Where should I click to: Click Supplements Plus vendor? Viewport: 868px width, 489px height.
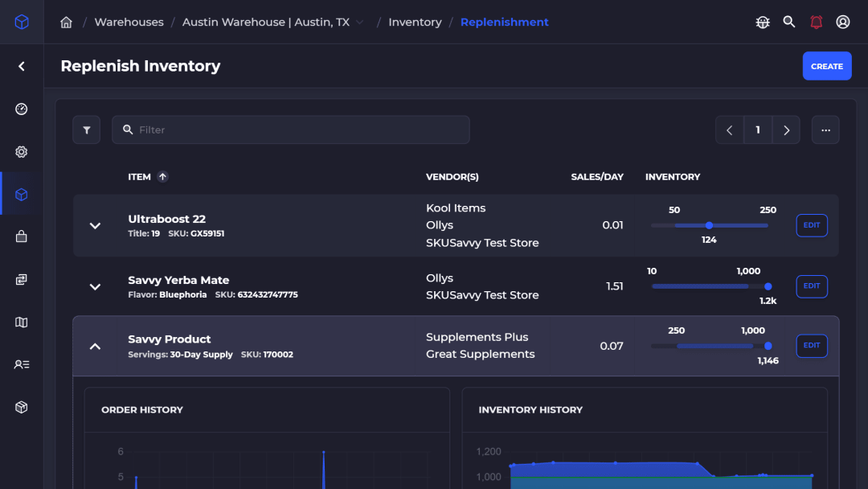(x=477, y=337)
